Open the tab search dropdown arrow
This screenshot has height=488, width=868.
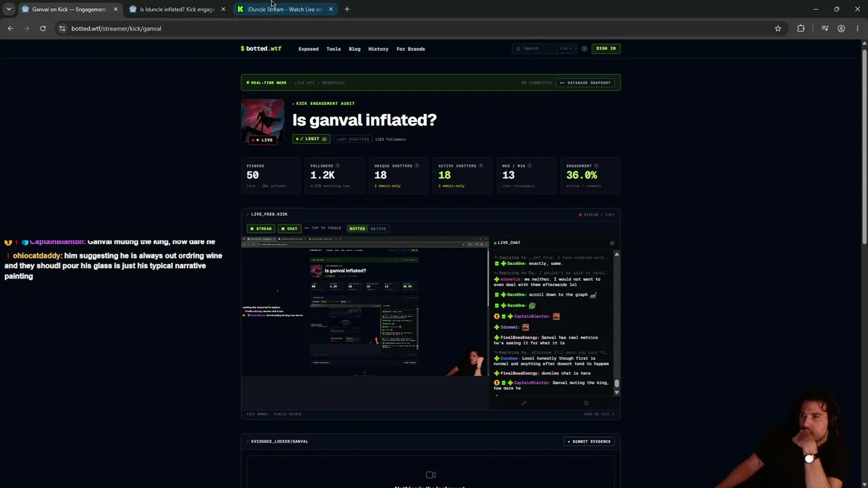[9, 9]
